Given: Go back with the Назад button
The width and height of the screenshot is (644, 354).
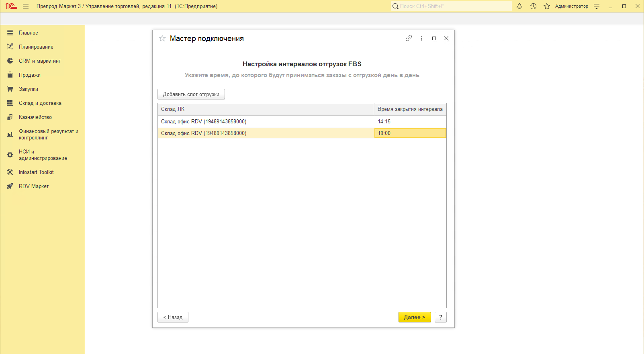Looking at the screenshot, I should (x=173, y=317).
